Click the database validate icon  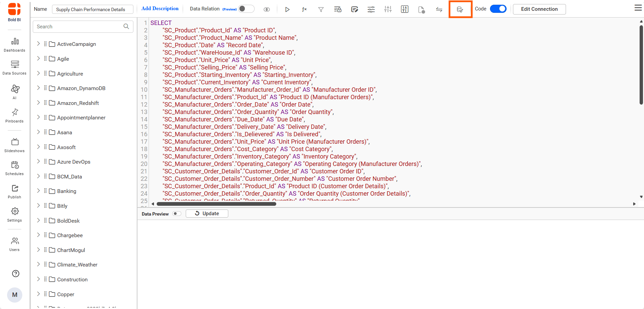click(x=460, y=9)
